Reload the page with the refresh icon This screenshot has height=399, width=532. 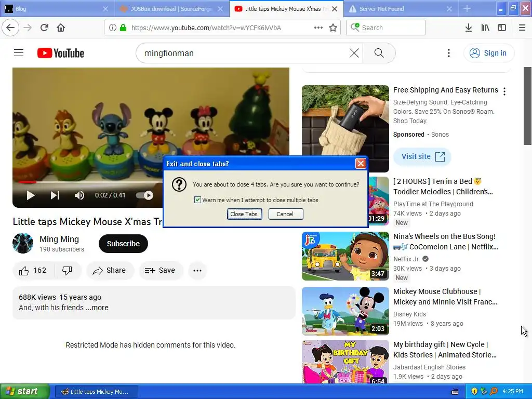tap(44, 28)
